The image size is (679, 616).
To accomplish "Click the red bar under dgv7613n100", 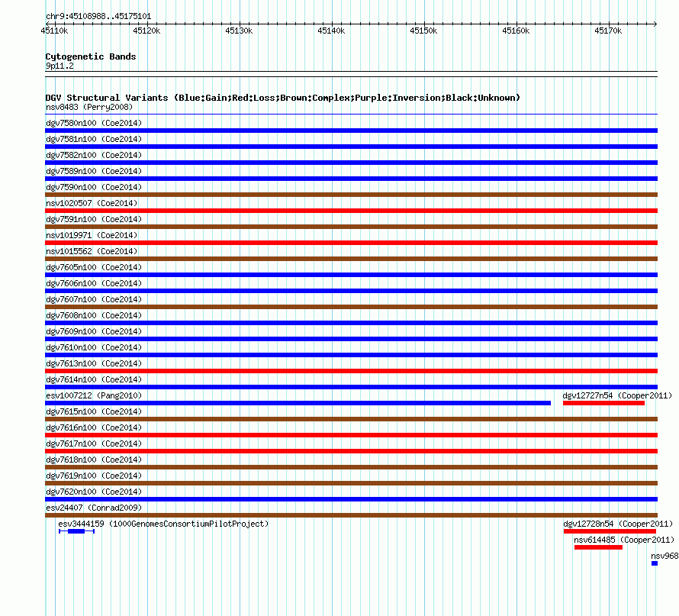I will 351,371.
